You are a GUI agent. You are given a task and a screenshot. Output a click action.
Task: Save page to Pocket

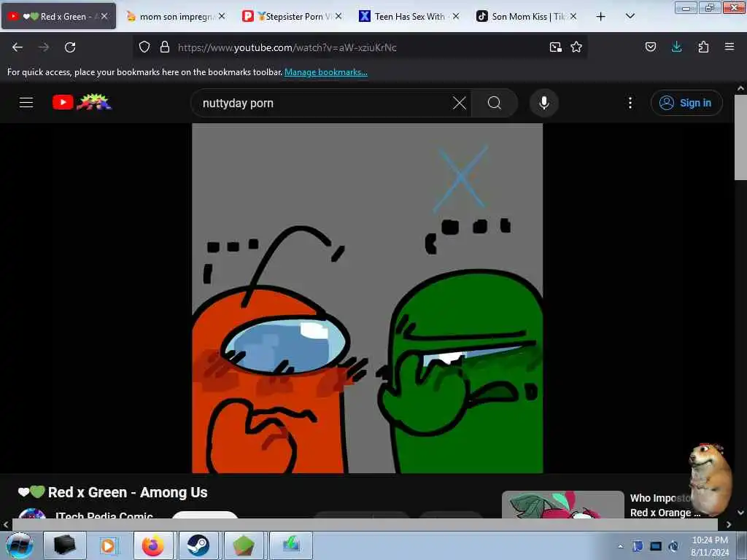(x=651, y=47)
